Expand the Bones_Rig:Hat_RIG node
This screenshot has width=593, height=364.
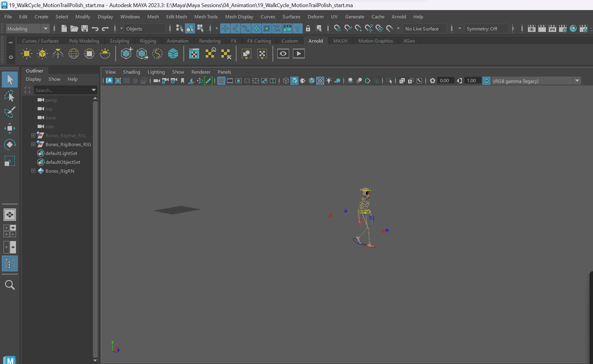[x=33, y=135]
